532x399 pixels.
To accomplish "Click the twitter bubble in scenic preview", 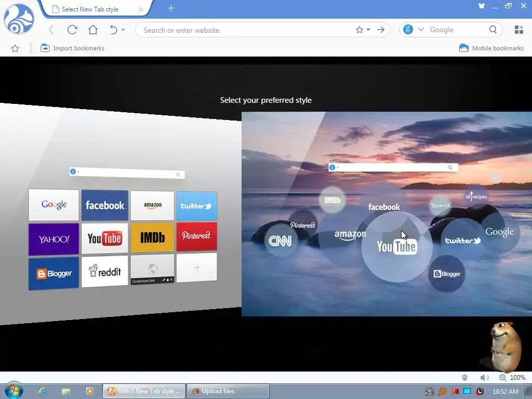I will [x=463, y=241].
